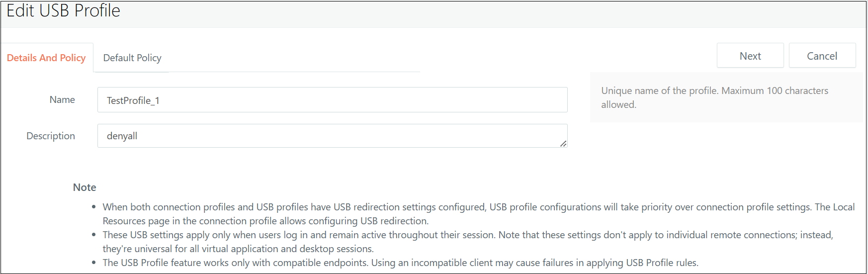Click the Description field label
Image resolution: width=868 pixels, height=274 pixels.
51,136
